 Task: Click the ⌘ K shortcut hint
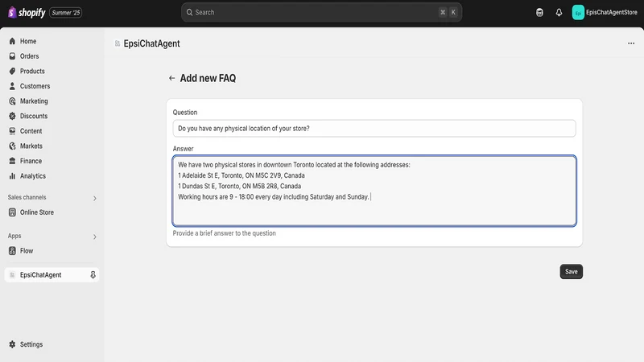(x=448, y=12)
